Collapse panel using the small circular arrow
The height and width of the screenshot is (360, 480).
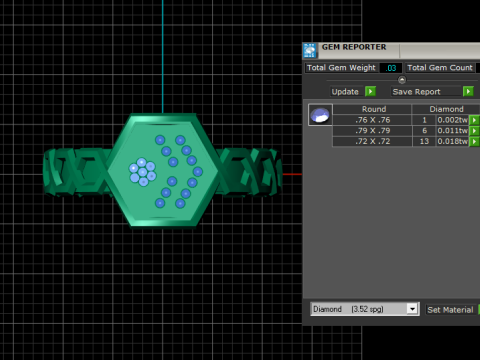pyautogui.click(x=402, y=80)
